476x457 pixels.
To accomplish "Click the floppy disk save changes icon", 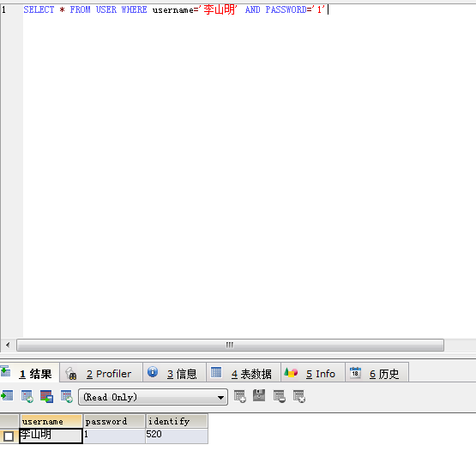I will point(259,395).
